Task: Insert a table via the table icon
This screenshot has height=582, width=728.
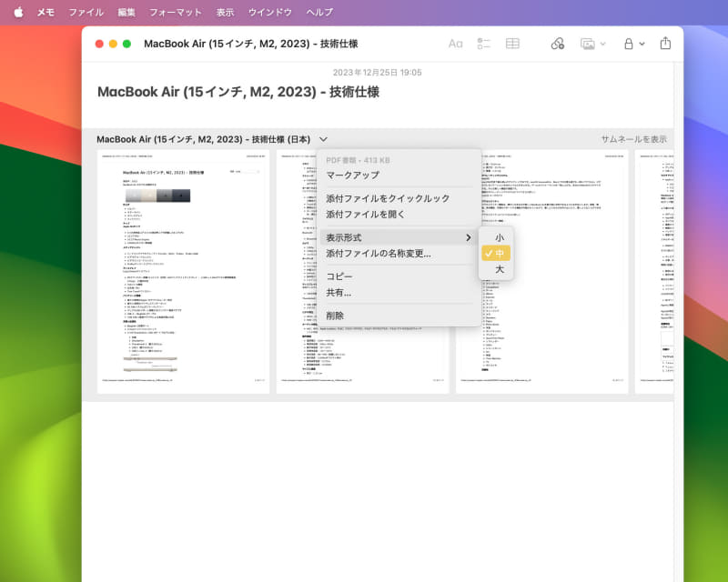Action: [511, 43]
